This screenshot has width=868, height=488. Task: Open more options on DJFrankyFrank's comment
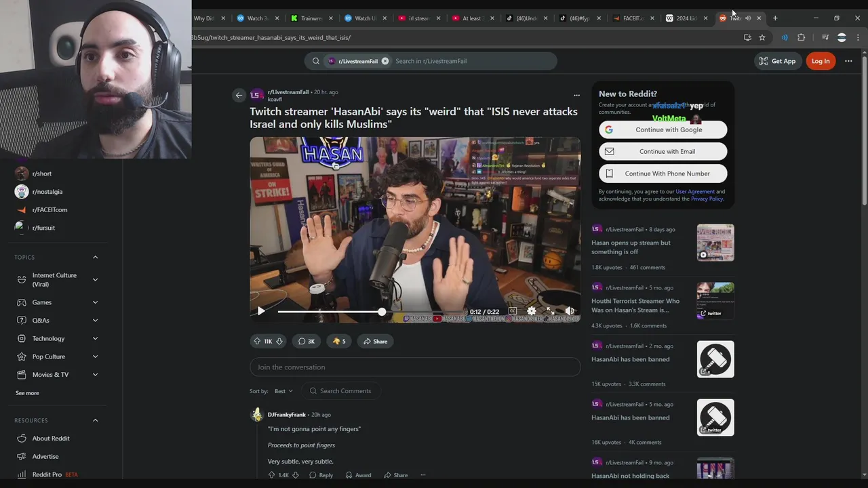tap(423, 475)
